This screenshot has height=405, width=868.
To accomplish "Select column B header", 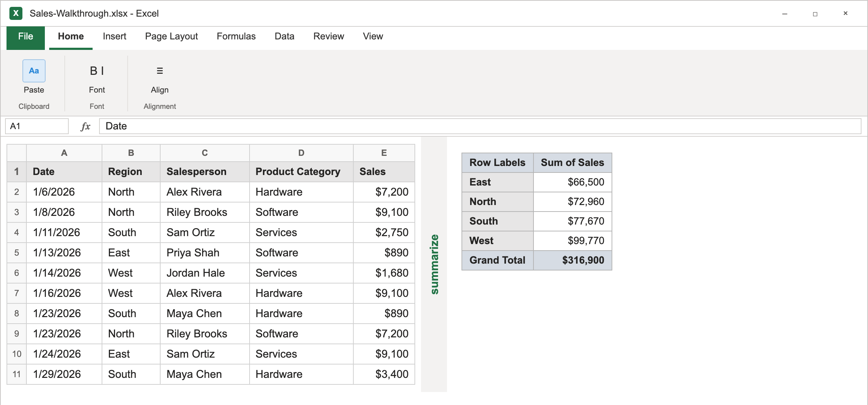I will (x=131, y=153).
